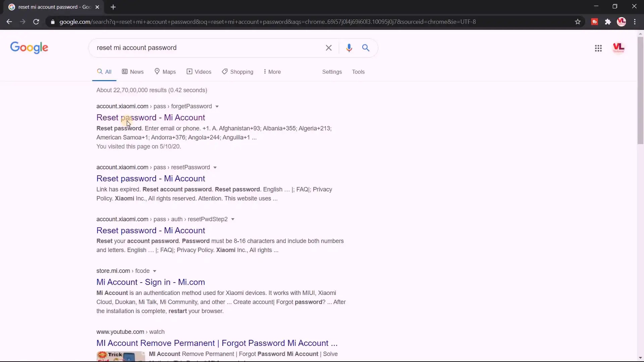Expand forgetPassword result options arrow

tap(217, 107)
